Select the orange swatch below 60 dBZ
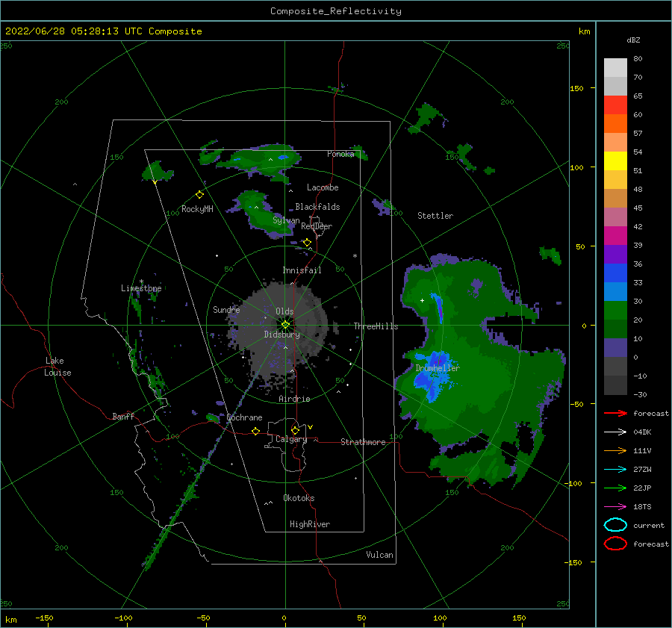Image resolution: width=672 pixels, height=628 pixels. [x=615, y=124]
